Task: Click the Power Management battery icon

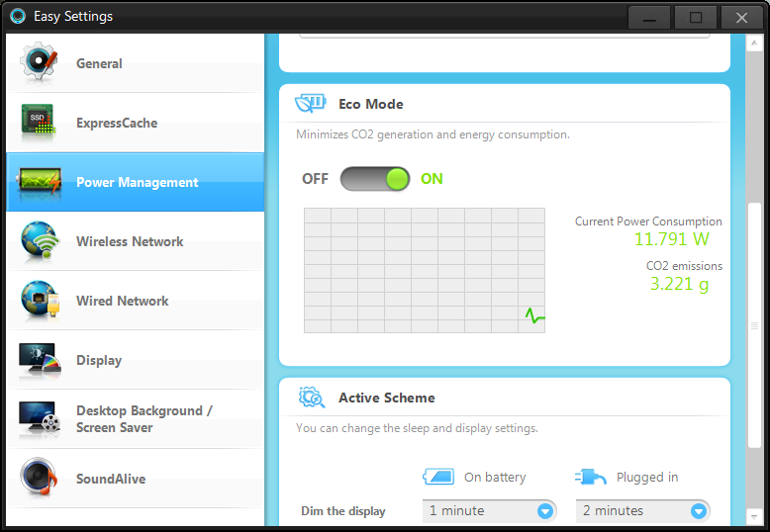Action: coord(40,182)
